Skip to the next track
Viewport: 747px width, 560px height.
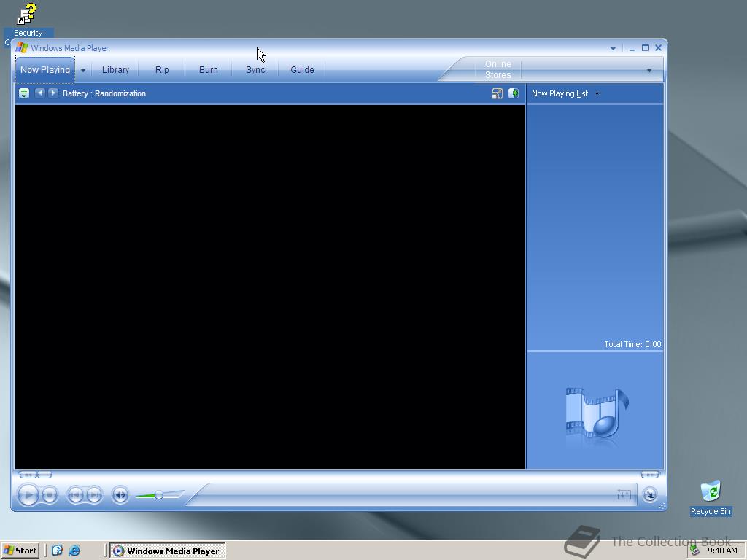[94, 495]
